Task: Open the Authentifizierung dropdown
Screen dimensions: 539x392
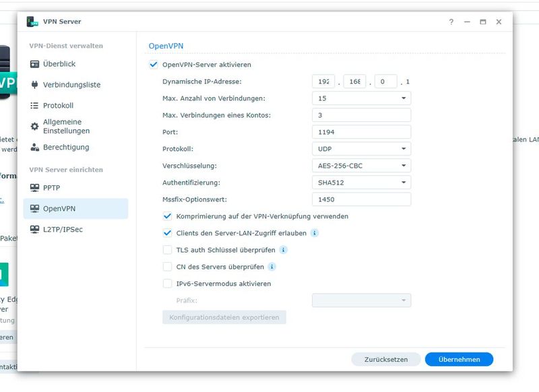Action: pyautogui.click(x=362, y=182)
